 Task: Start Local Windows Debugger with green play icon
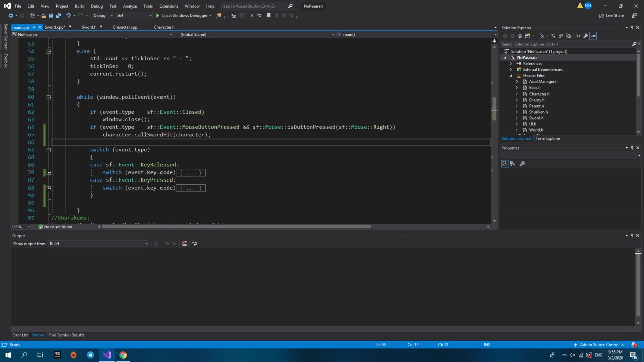[x=158, y=16]
